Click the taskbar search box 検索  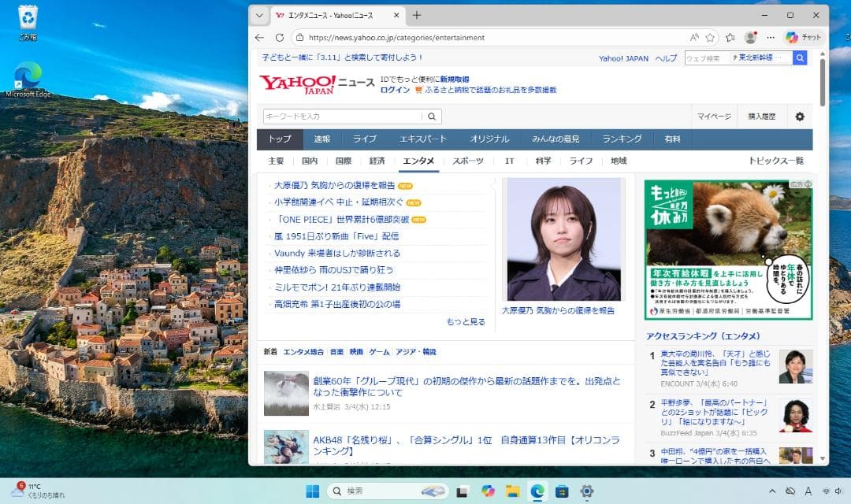[388, 491]
